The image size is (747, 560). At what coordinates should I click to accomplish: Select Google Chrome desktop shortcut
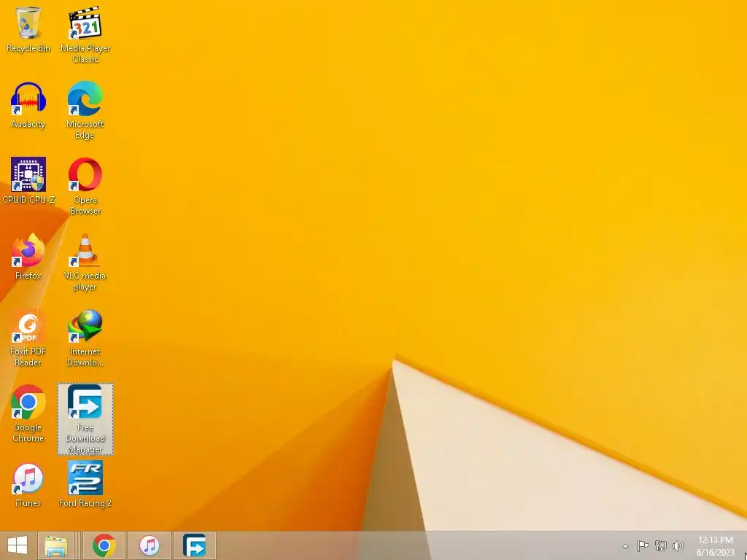coord(28,413)
